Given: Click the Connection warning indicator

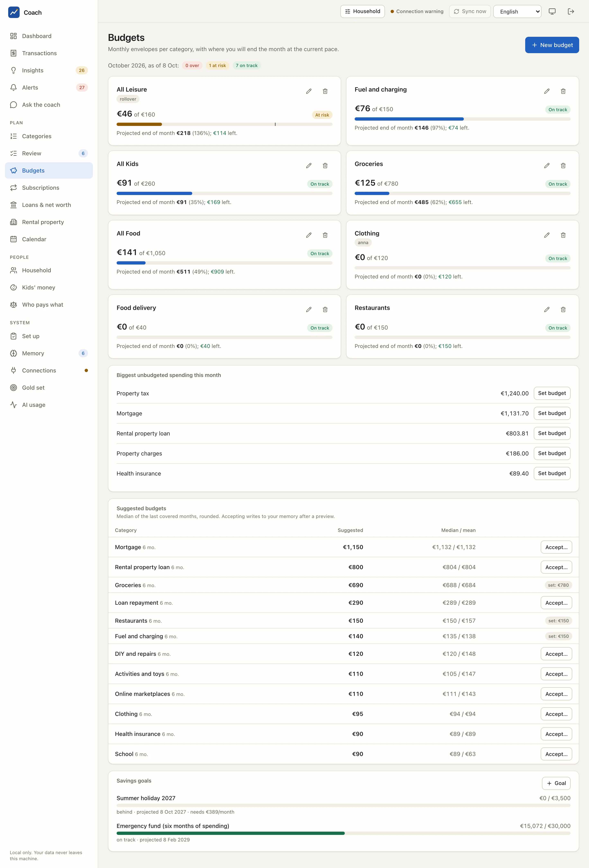Looking at the screenshot, I should [417, 12].
